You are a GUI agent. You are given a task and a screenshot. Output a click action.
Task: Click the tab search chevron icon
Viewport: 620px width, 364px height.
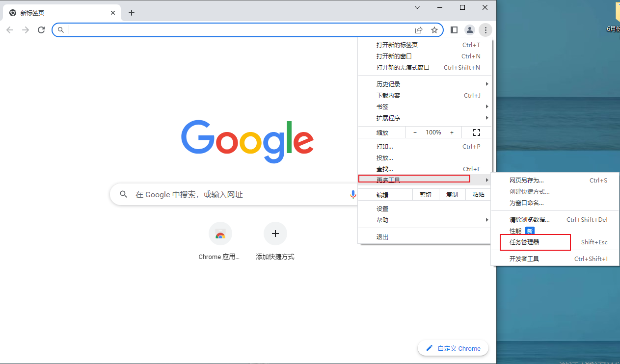click(x=417, y=7)
